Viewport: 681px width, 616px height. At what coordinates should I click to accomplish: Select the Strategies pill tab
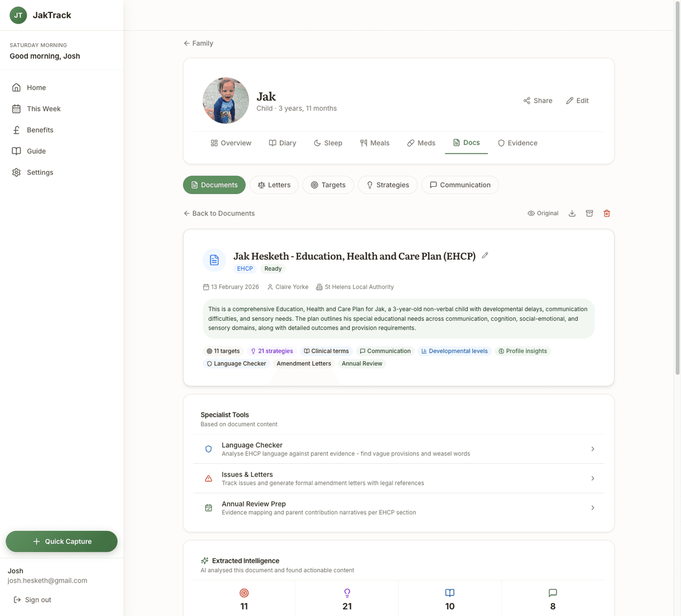[387, 185]
